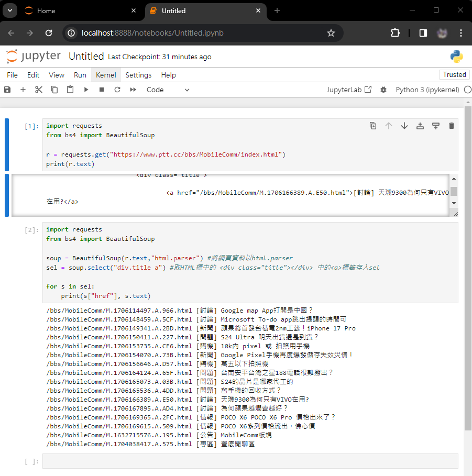Run the selected cell with the play icon
This screenshot has height=476, width=472.
[86, 90]
